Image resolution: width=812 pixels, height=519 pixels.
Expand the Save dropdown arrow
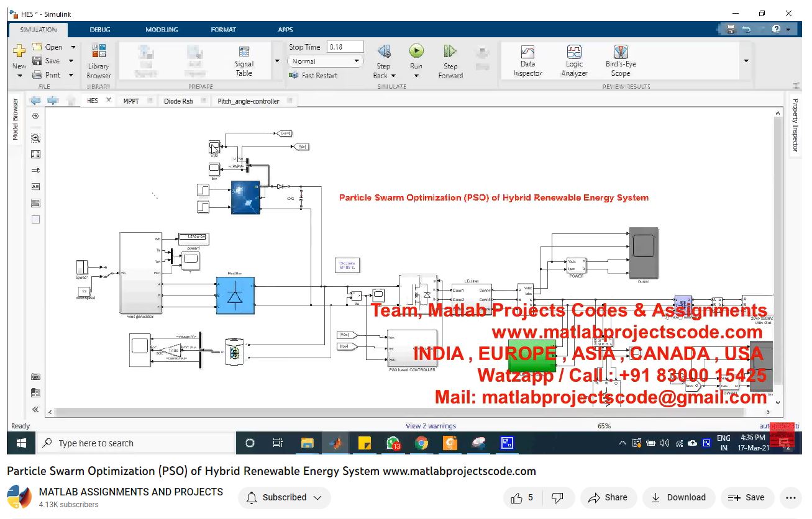(x=71, y=61)
